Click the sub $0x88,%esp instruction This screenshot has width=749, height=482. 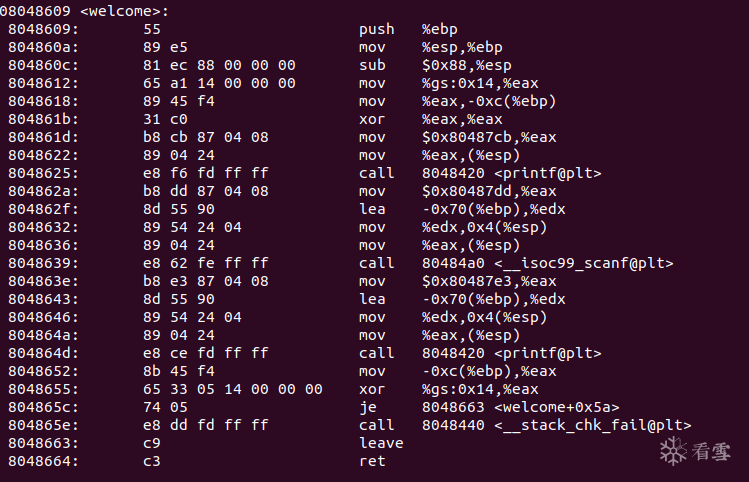click(435, 65)
